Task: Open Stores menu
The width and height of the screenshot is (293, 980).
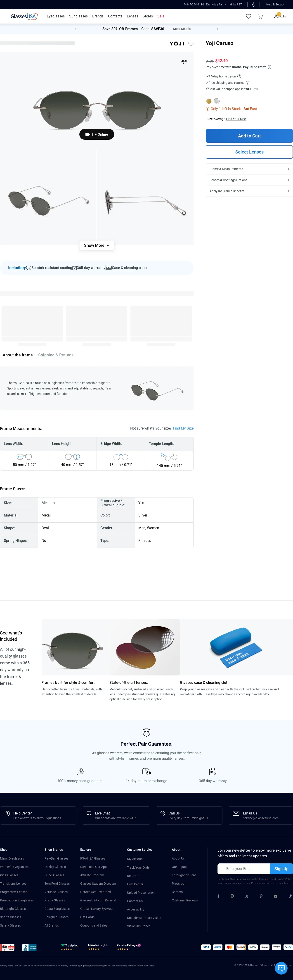Action: [147, 16]
